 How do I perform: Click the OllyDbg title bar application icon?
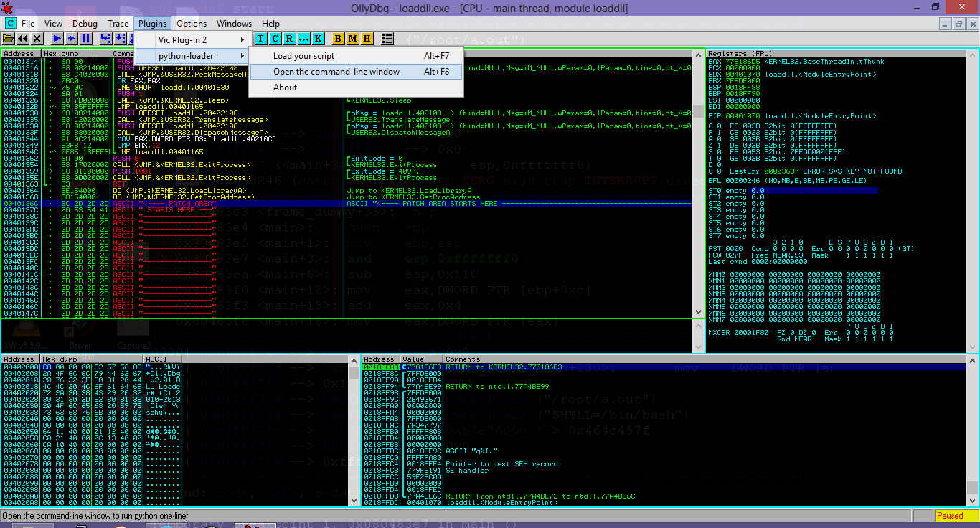click(8, 8)
